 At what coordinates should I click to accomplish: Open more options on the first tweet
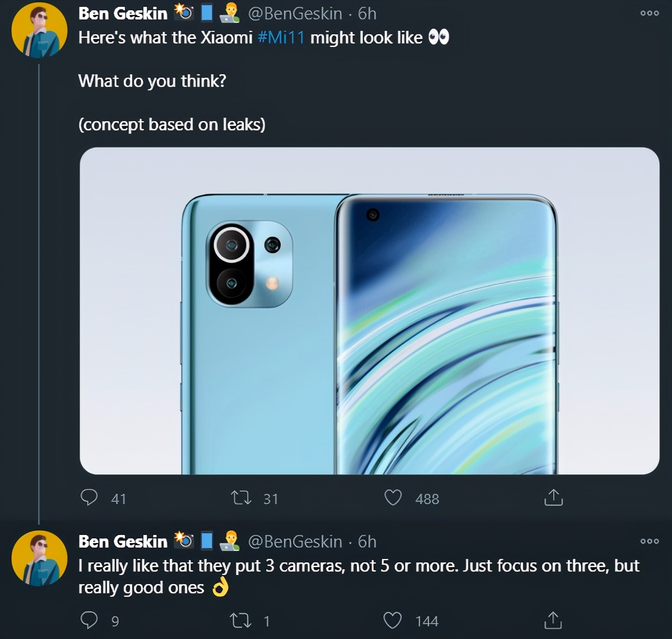(649, 13)
